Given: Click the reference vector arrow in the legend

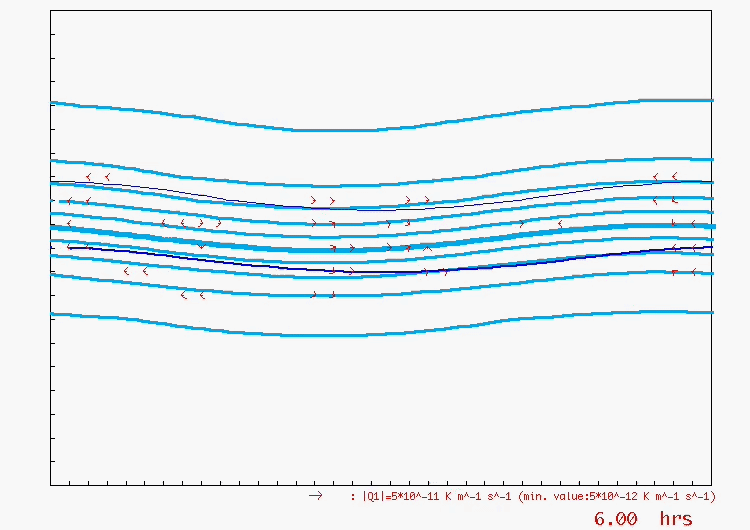Looking at the screenshot, I should click(315, 495).
